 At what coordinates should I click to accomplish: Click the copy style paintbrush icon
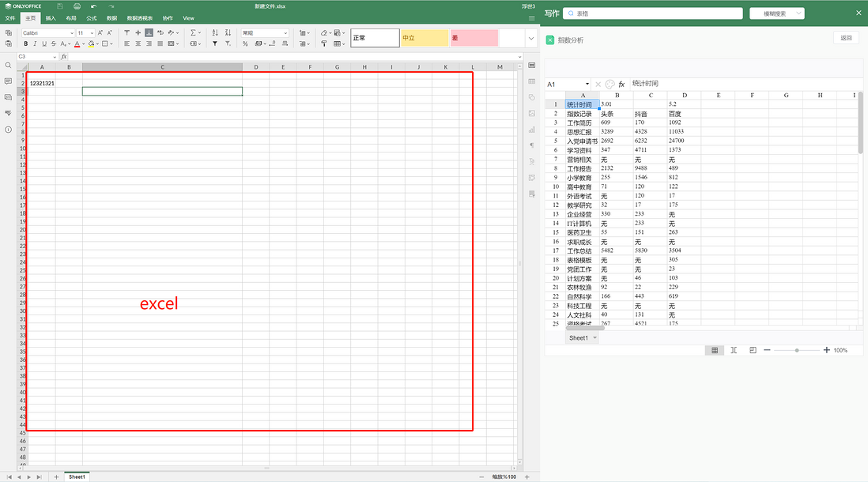pos(324,43)
